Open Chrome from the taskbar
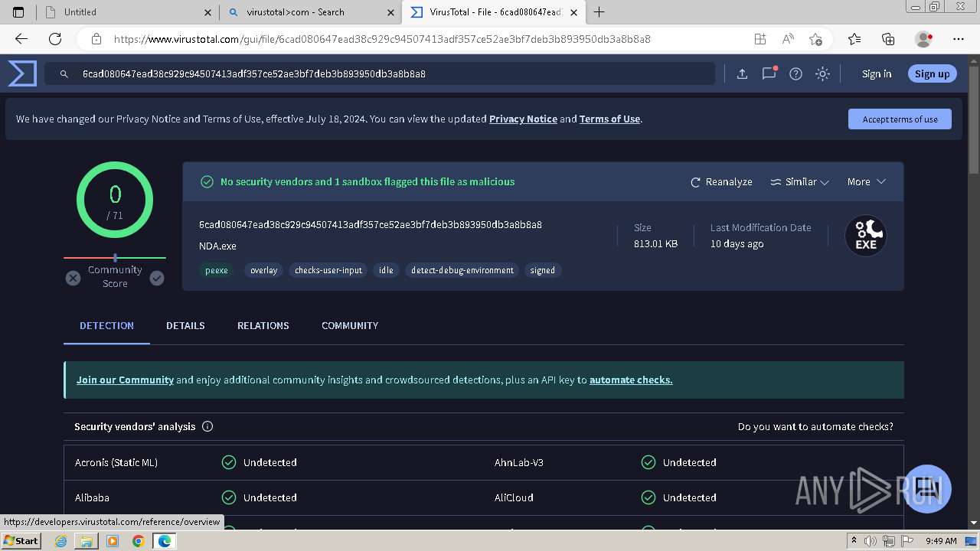Viewport: 980px width, 551px height. [x=138, y=541]
